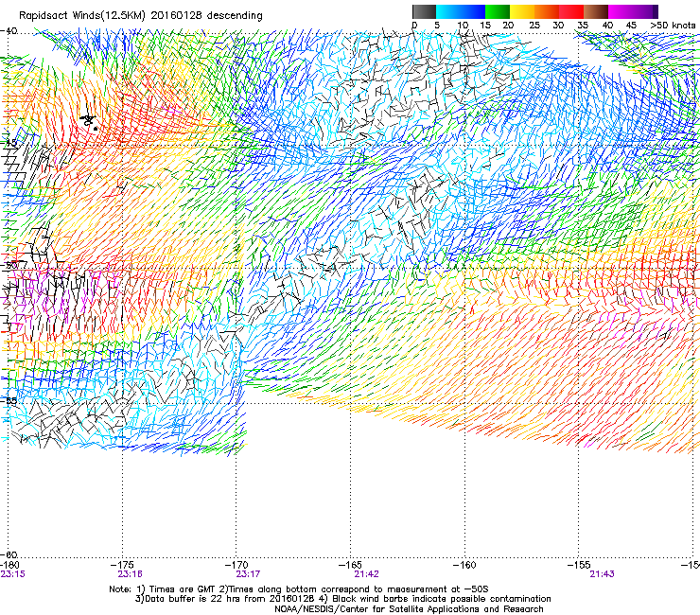Click the purple time stamp '23:15'
Image resolution: width=700 pixels, height=615 pixels.
point(13,574)
